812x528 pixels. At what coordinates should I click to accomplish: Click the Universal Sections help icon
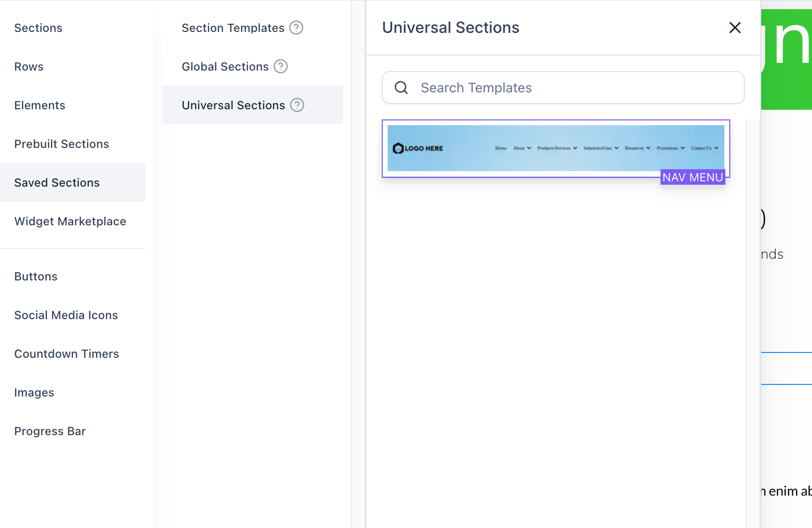coord(297,105)
